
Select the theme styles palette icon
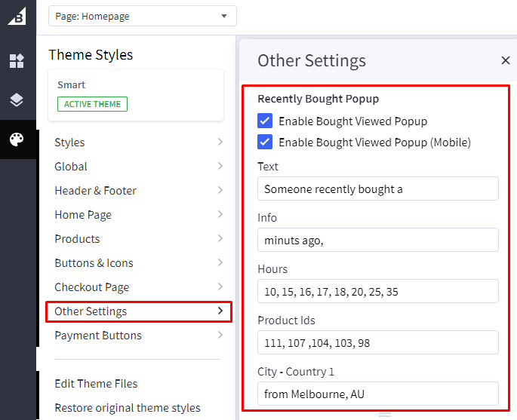coord(17,139)
